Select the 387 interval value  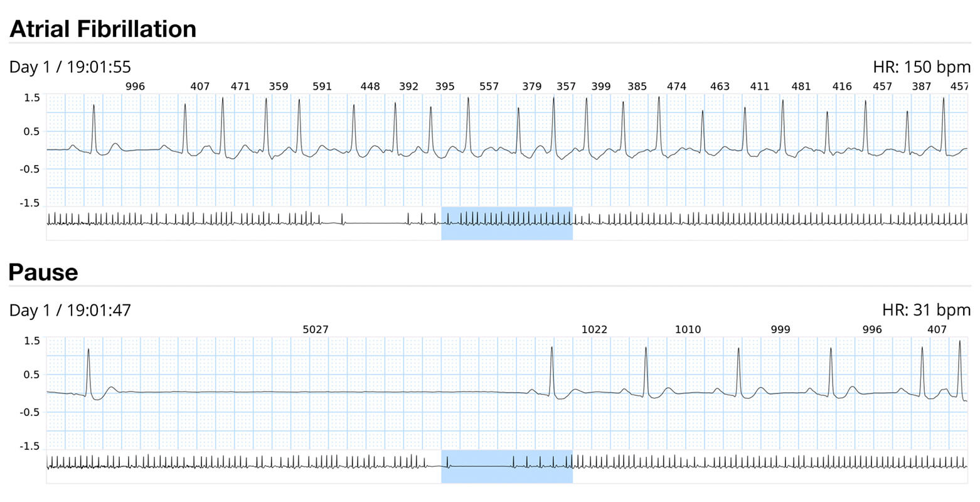pyautogui.click(x=922, y=87)
